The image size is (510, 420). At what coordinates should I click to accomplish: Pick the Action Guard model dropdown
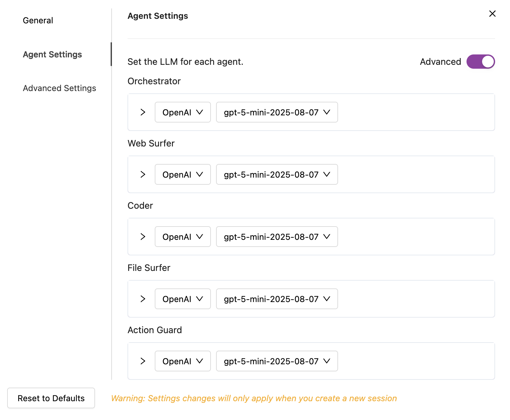pos(277,361)
